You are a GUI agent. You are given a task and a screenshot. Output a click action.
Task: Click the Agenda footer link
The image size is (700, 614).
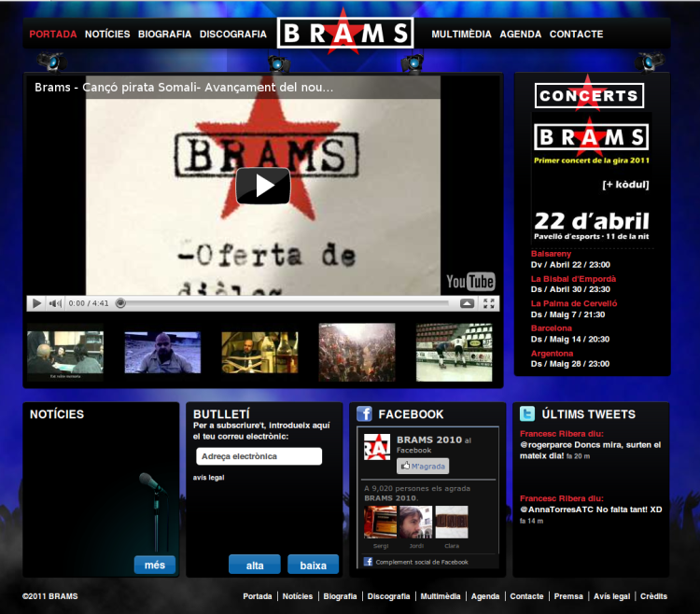click(x=484, y=596)
